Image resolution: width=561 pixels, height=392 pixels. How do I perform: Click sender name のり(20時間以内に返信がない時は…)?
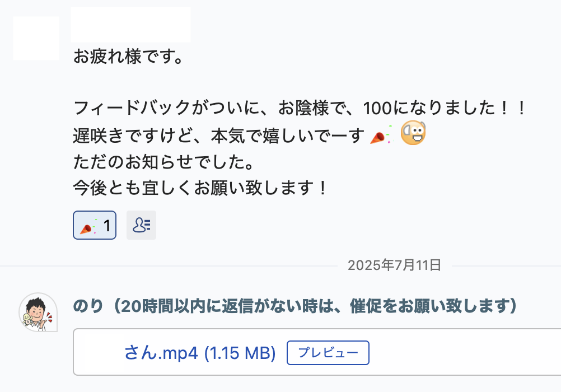click(x=295, y=306)
